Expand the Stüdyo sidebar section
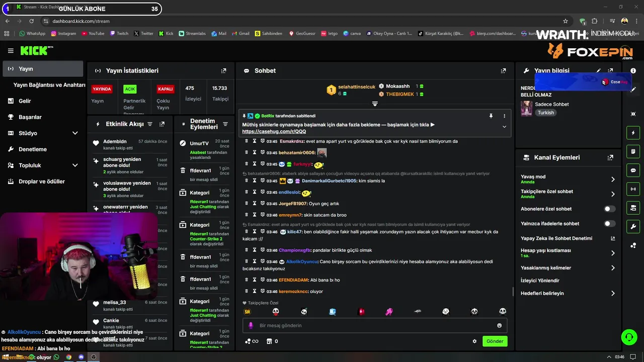The image size is (644, 362). tap(75, 133)
